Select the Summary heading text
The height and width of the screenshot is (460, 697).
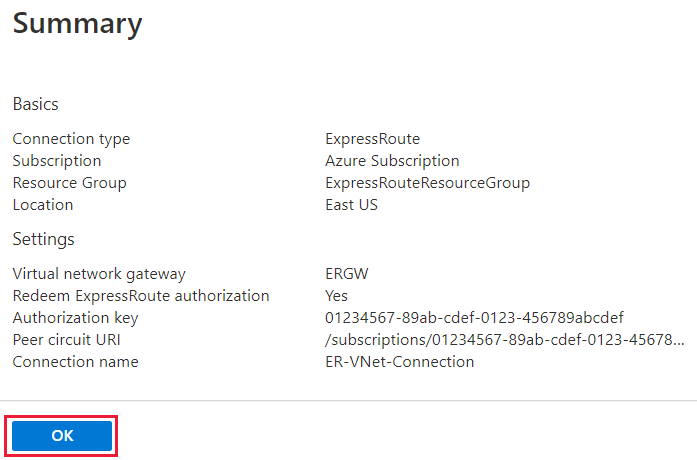(x=77, y=23)
